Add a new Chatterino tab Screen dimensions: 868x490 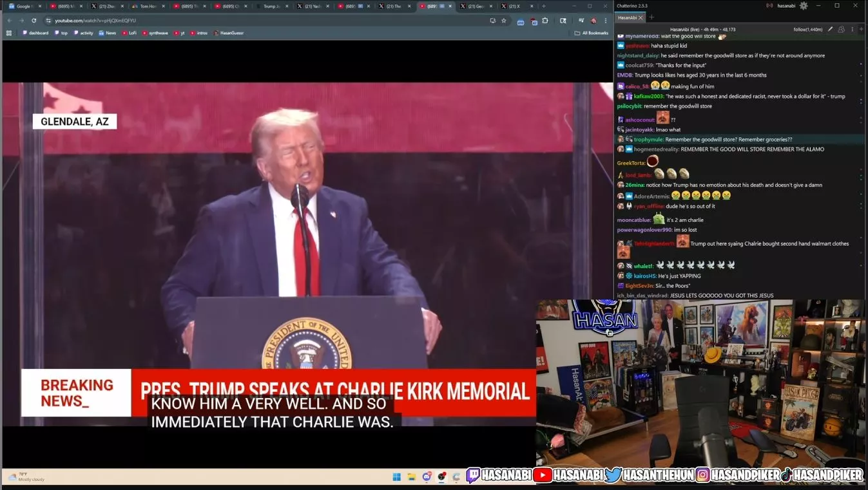point(651,17)
